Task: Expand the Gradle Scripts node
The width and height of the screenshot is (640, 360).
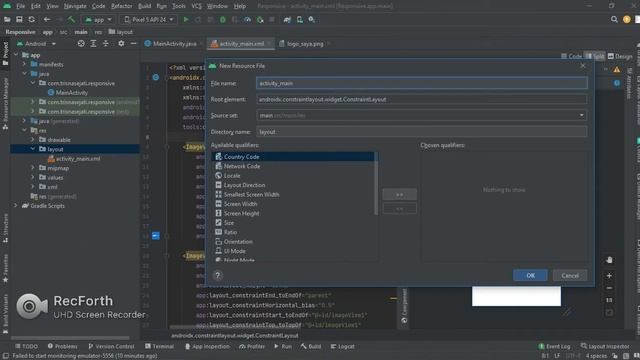Action: pyautogui.click(x=16, y=206)
